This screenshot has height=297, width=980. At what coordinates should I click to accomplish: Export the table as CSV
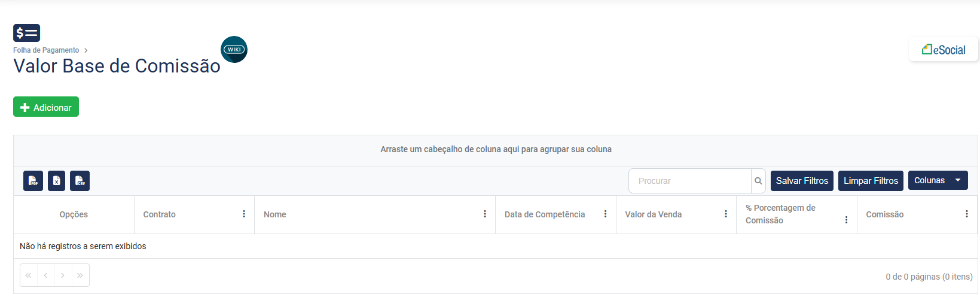(x=80, y=181)
